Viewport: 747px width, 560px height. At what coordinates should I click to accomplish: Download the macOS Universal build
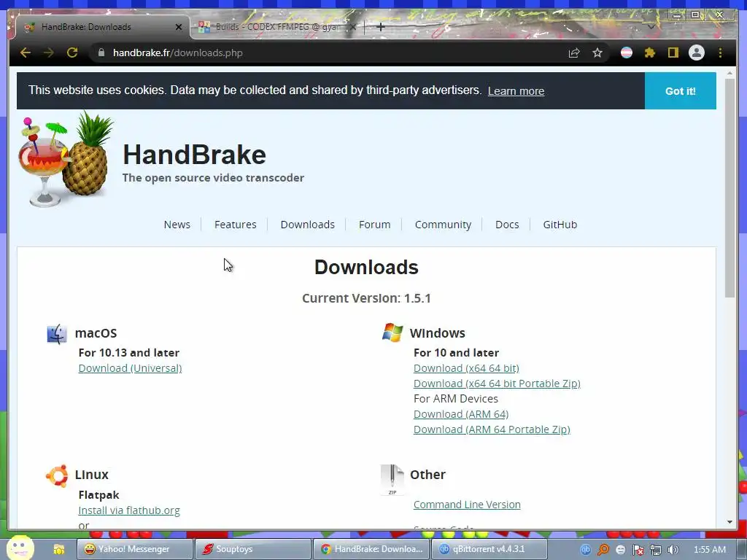130,368
